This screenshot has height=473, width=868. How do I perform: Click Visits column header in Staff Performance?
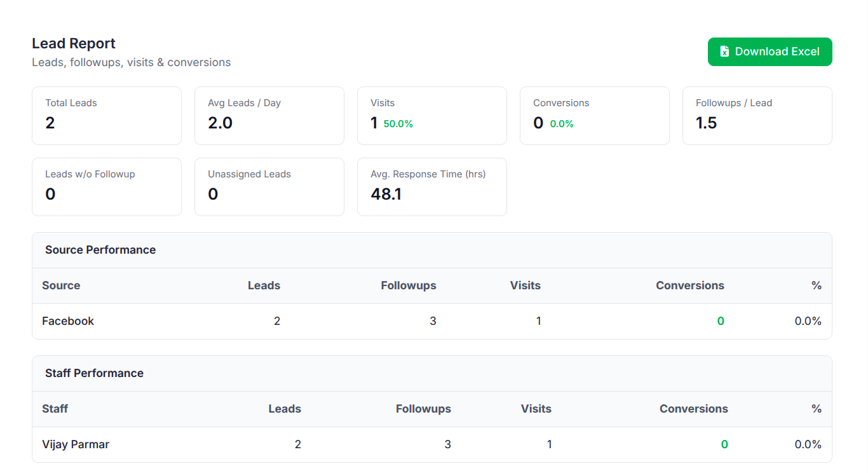(536, 409)
